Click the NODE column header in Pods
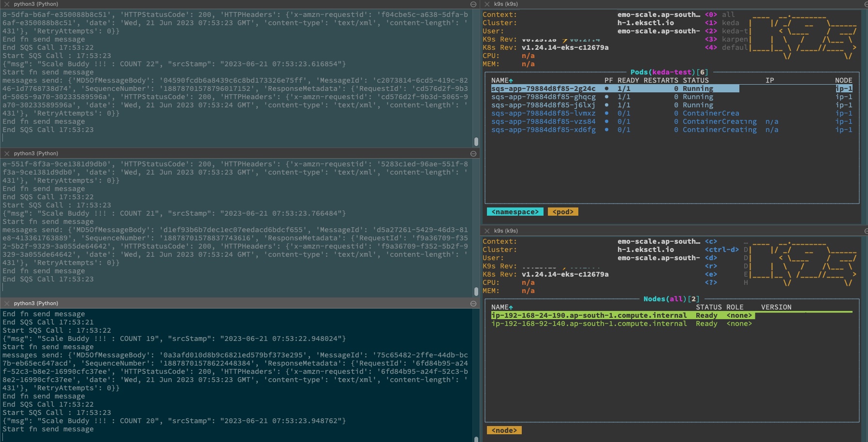Viewport: 868px width, 442px height. pyautogui.click(x=843, y=80)
